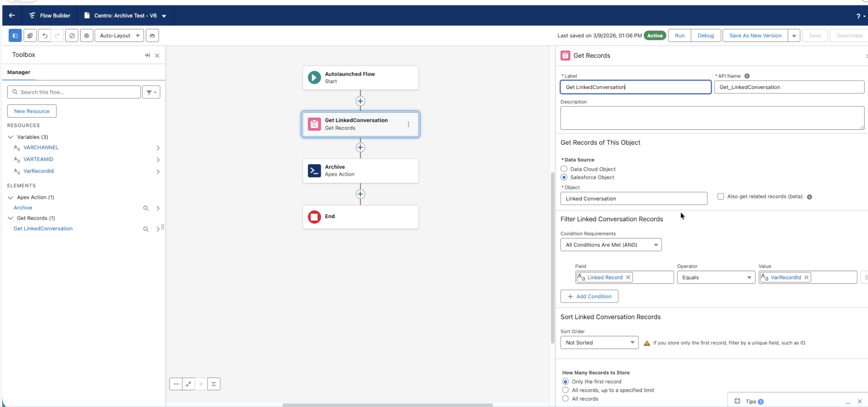Expand VARTEAMID variable details chevron

tap(158, 160)
